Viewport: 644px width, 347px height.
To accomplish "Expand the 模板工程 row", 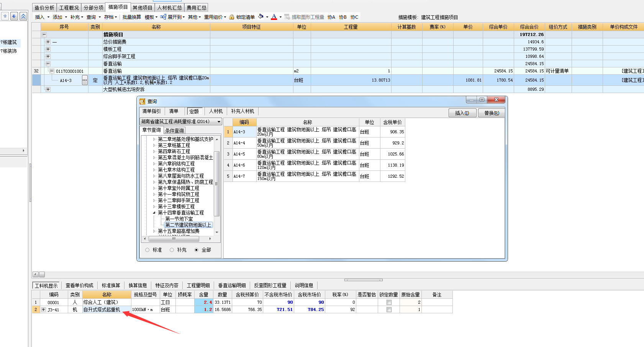I will click(x=48, y=49).
